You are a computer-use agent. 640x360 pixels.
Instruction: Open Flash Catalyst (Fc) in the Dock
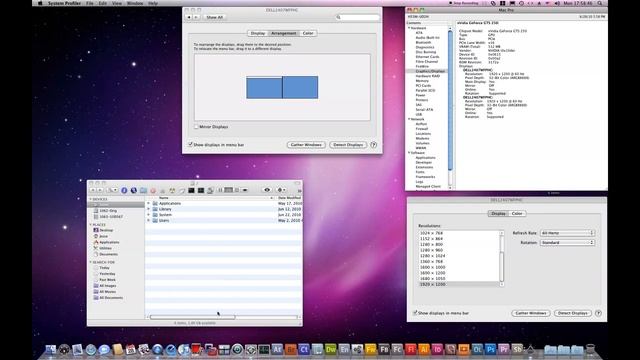click(x=397, y=350)
